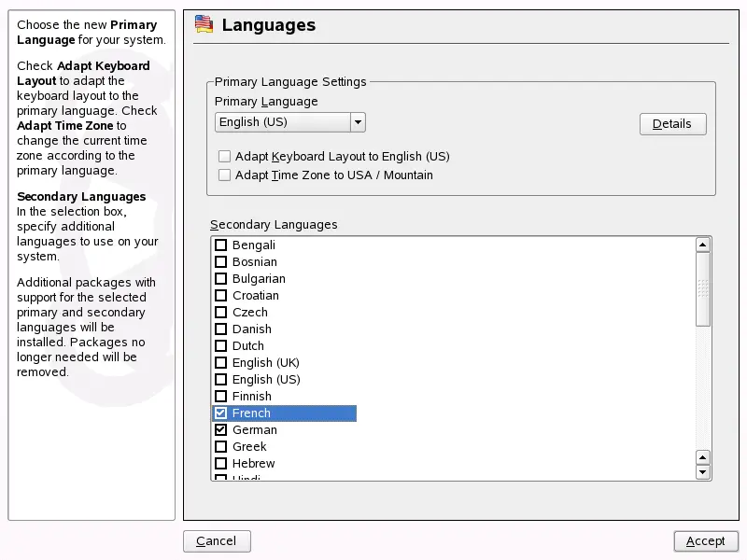The image size is (747, 560).
Task: Check Danish in the languages list
Action: pos(221,329)
